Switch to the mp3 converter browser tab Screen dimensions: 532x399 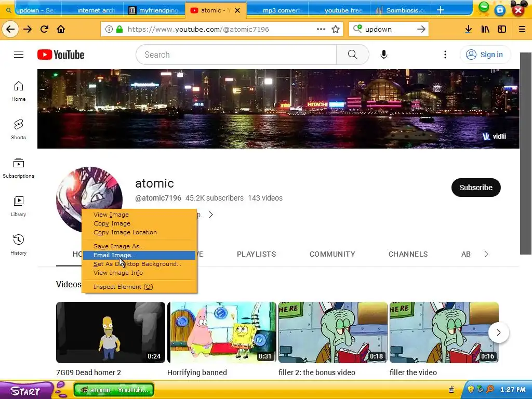pos(278,10)
